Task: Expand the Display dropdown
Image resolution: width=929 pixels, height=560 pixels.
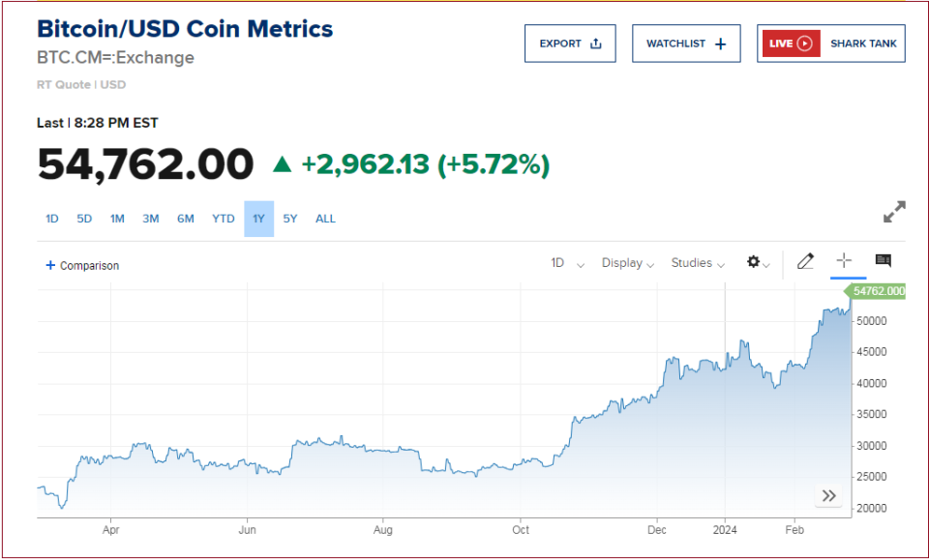Action: click(x=628, y=263)
